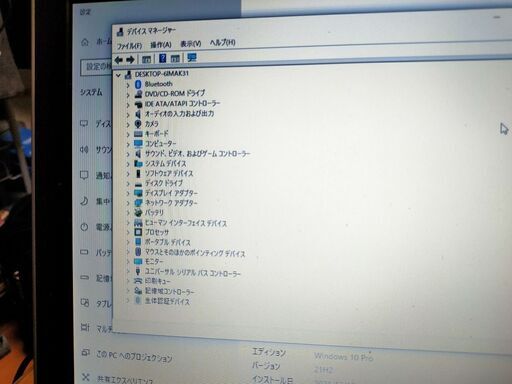Open the 表示(V) menu
The width and height of the screenshot is (512, 384).
click(x=191, y=44)
